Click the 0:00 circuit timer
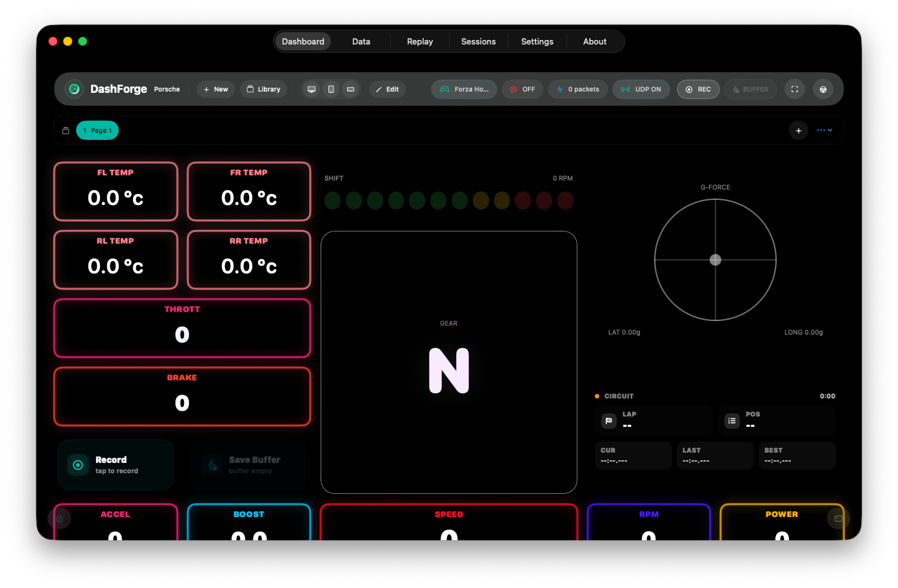 pyautogui.click(x=828, y=396)
